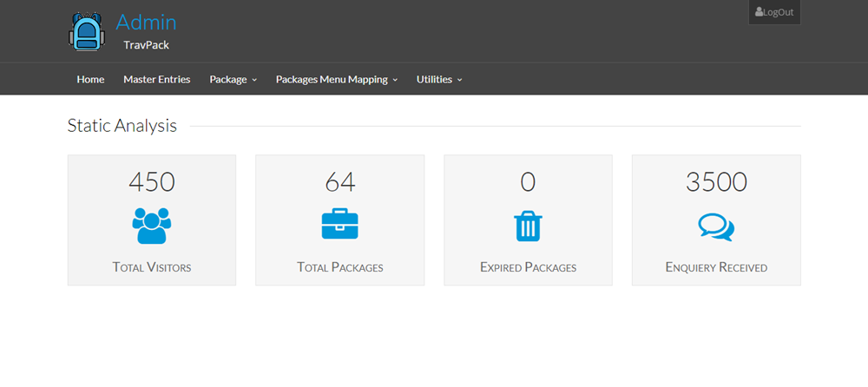Click the Total Packages briefcase icon
868x387 pixels.
click(339, 225)
